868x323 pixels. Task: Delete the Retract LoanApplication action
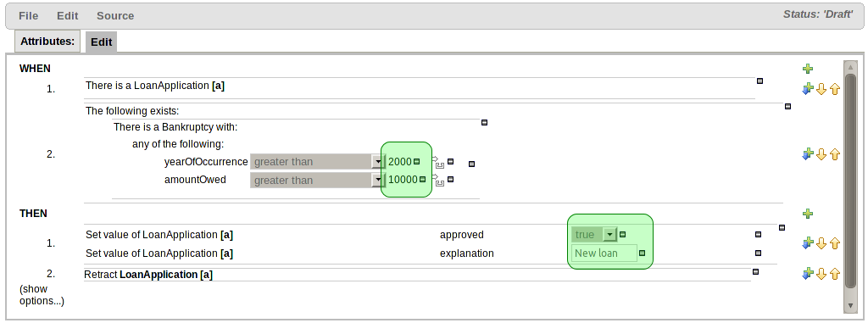pos(755,271)
